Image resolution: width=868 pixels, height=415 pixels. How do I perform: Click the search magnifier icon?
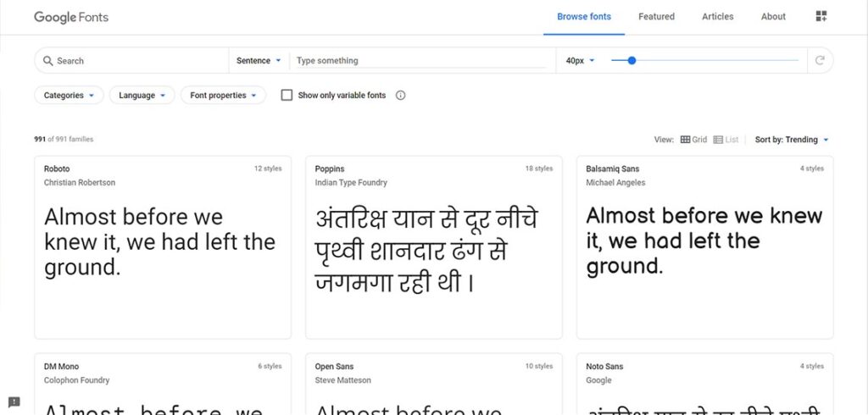tap(47, 61)
